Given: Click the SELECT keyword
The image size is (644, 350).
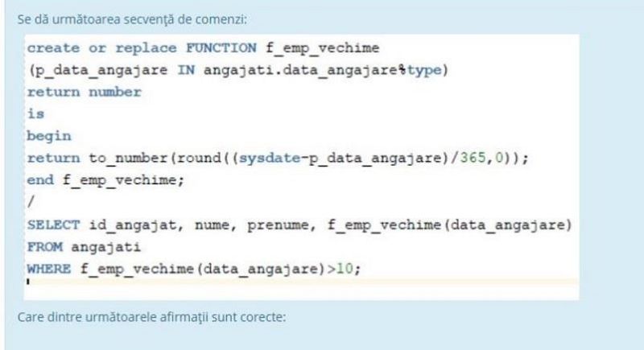Looking at the screenshot, I should point(53,224).
